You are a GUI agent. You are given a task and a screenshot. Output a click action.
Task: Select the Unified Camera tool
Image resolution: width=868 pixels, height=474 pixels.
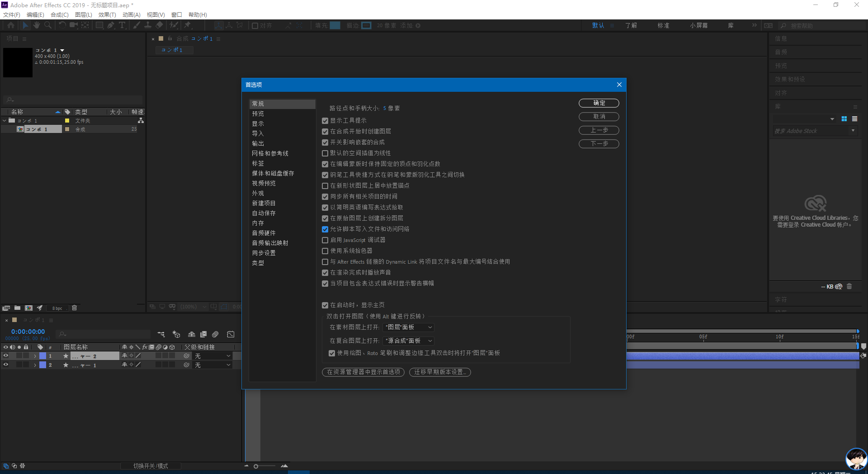point(74,25)
